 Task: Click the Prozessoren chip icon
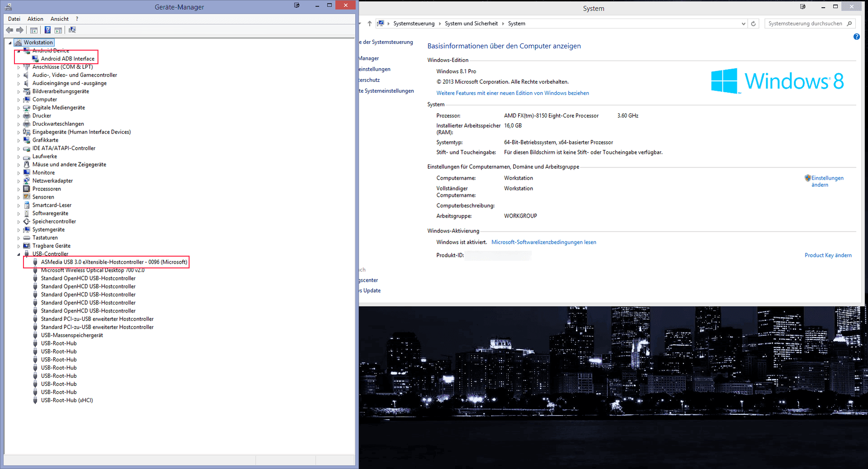[x=27, y=189]
